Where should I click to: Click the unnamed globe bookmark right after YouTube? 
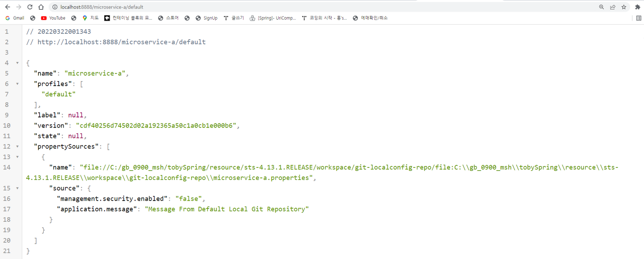click(x=73, y=18)
